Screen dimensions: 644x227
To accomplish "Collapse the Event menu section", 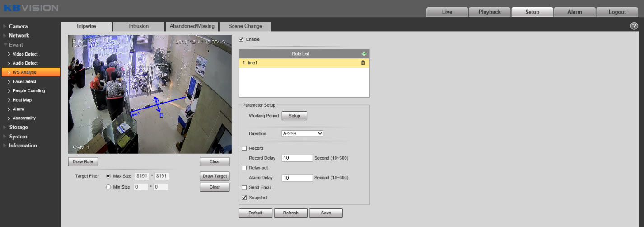I will [x=16, y=45].
